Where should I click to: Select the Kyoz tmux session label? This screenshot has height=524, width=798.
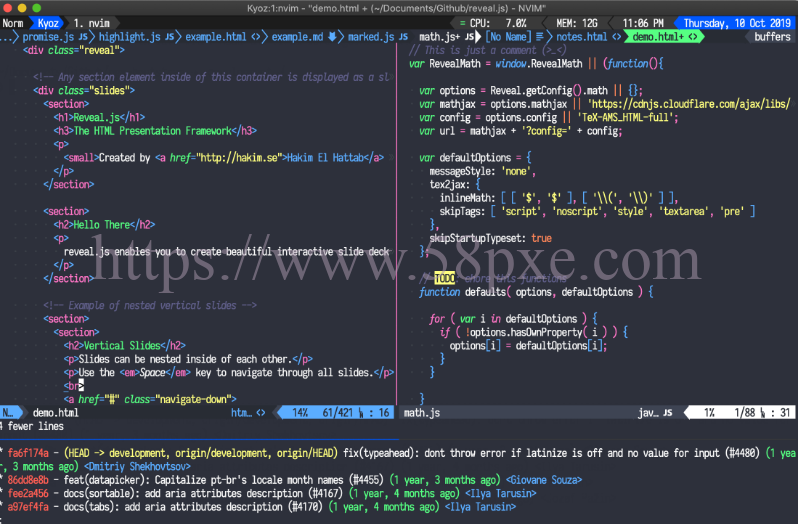tap(48, 23)
